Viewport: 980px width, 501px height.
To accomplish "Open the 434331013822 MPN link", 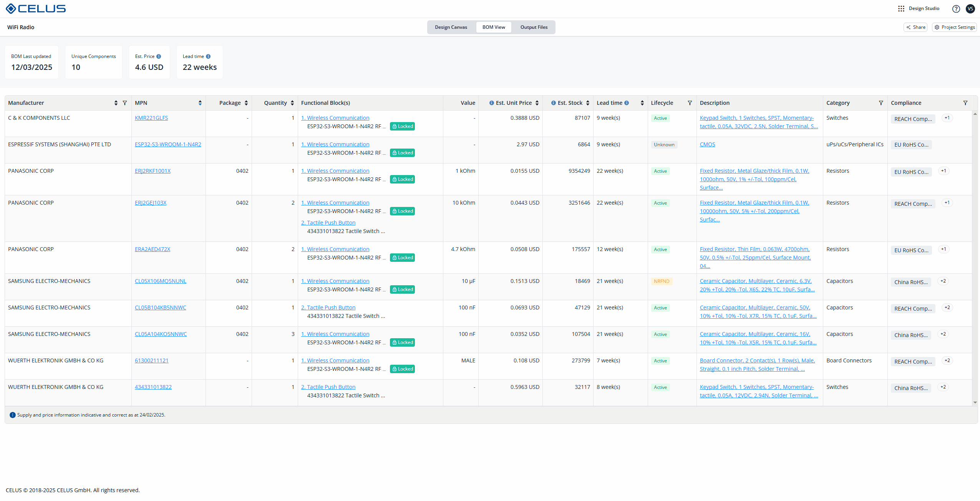I will tap(153, 387).
